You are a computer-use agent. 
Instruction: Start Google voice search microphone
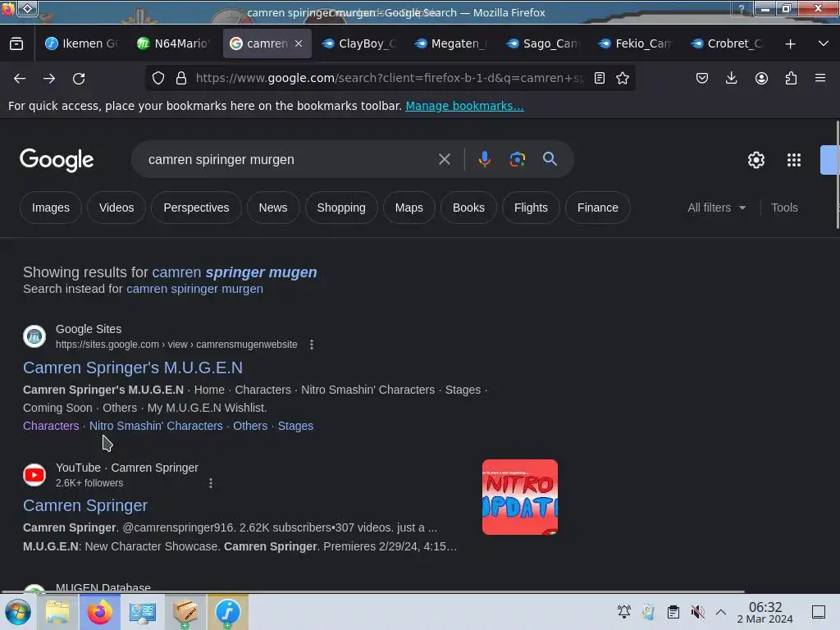(484, 159)
